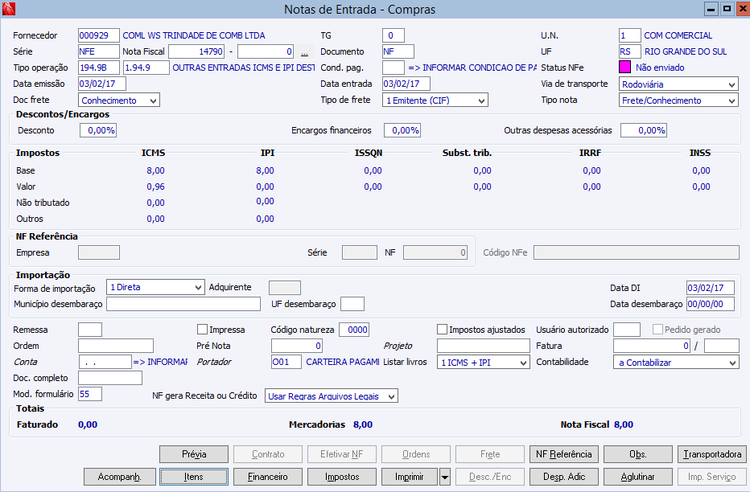Click the Transportadora button

711,454
